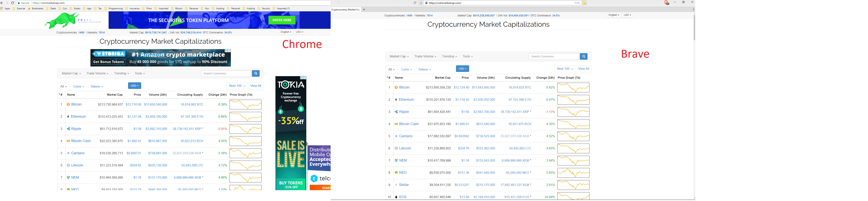Open the English language dropdown in Chrome
Screen dimensions: 868x201
point(286,32)
